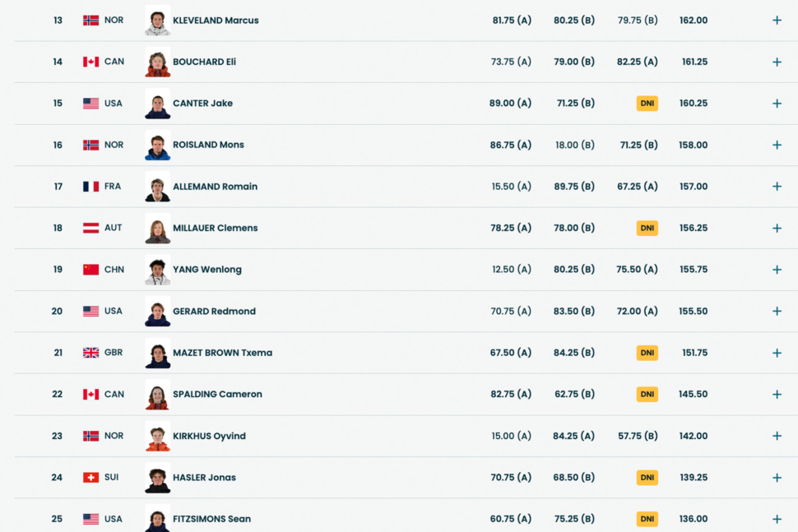798x532 pixels.
Task: Expand Mons Roisland's result row
Action: (x=777, y=145)
